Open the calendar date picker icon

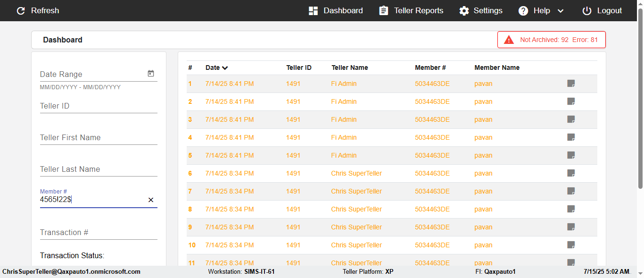pos(151,74)
